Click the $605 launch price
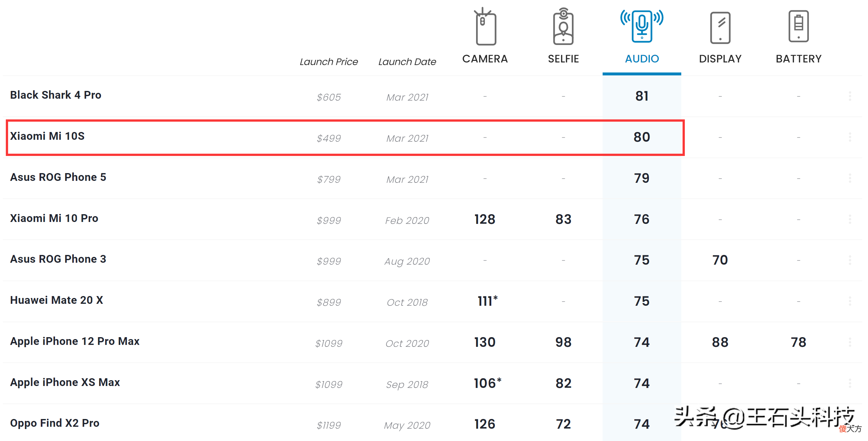Image resolution: width=868 pixels, height=441 pixels. click(328, 97)
